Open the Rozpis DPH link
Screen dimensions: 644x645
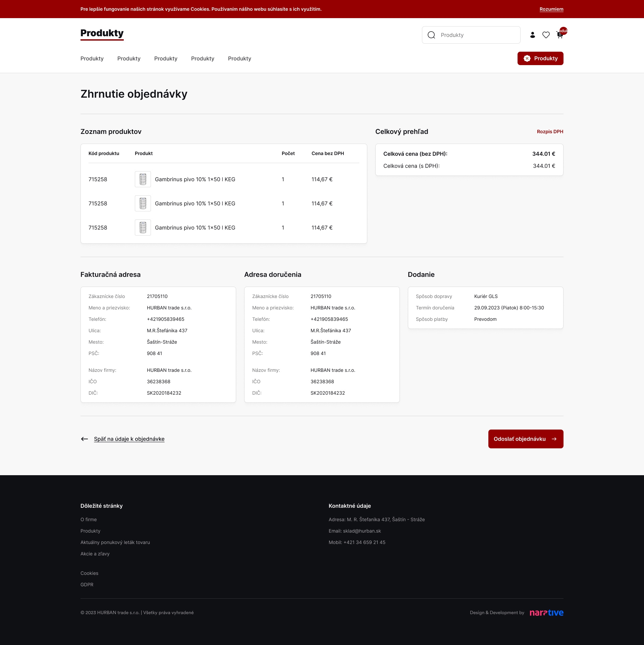[550, 132]
